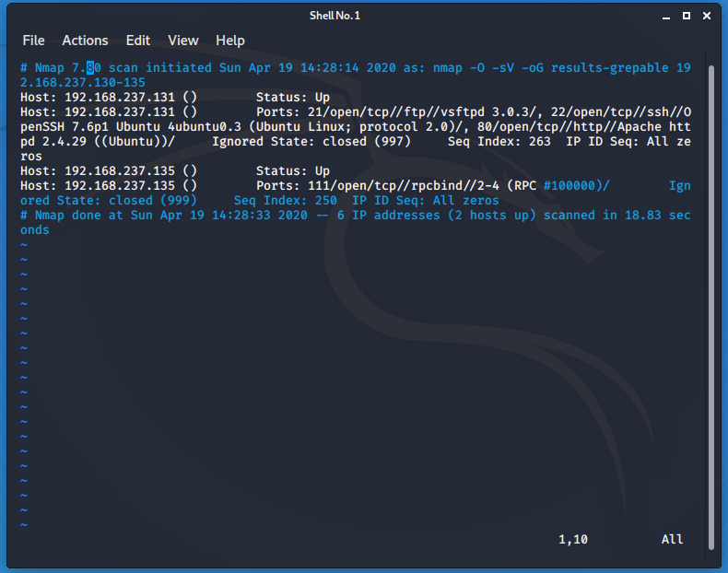This screenshot has height=573, width=728.
Task: Open the File menu
Action: [x=33, y=41]
